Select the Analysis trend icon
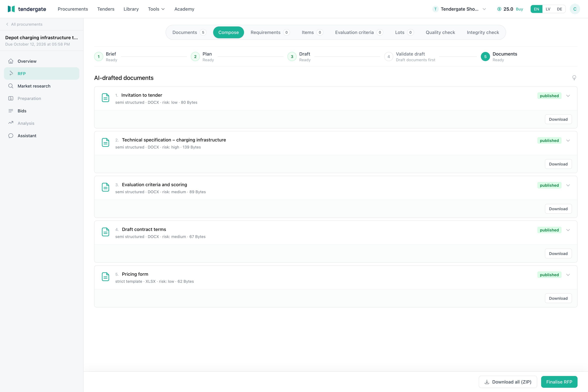This screenshot has height=392, width=588. (11, 123)
